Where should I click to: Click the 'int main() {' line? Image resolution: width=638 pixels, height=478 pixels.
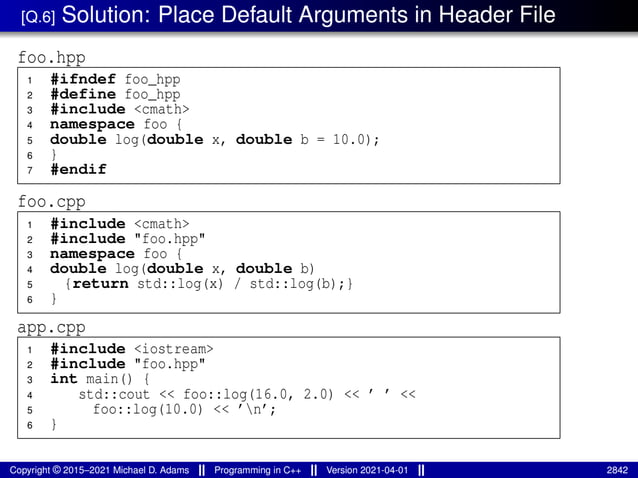click(x=100, y=379)
